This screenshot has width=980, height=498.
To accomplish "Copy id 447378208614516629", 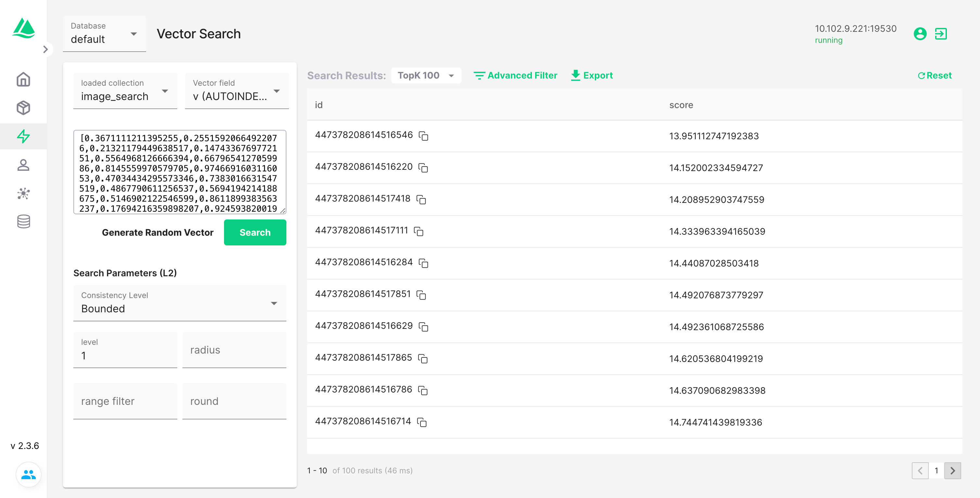I will 423,327.
